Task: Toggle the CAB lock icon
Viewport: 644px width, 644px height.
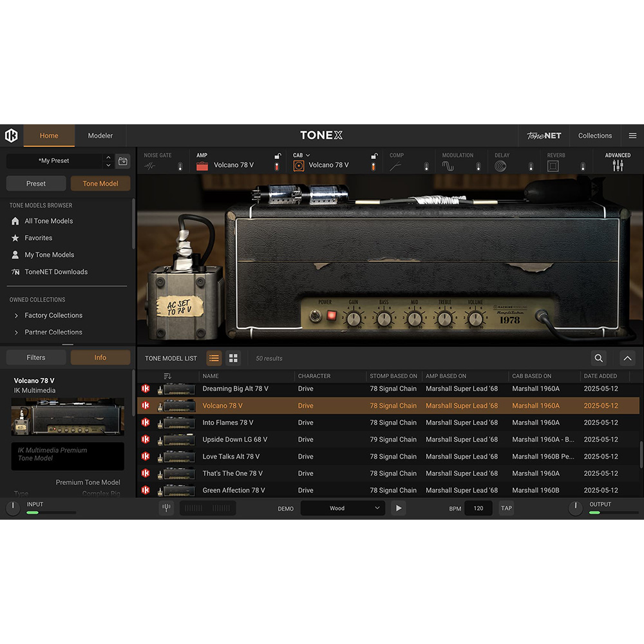Action: click(374, 156)
